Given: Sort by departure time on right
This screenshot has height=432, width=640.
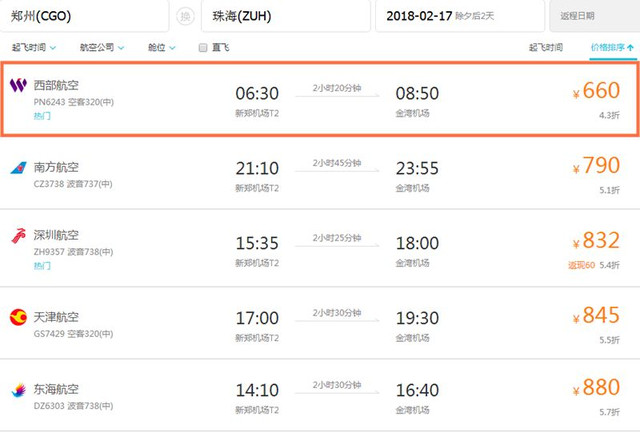Looking at the screenshot, I should 545,48.
